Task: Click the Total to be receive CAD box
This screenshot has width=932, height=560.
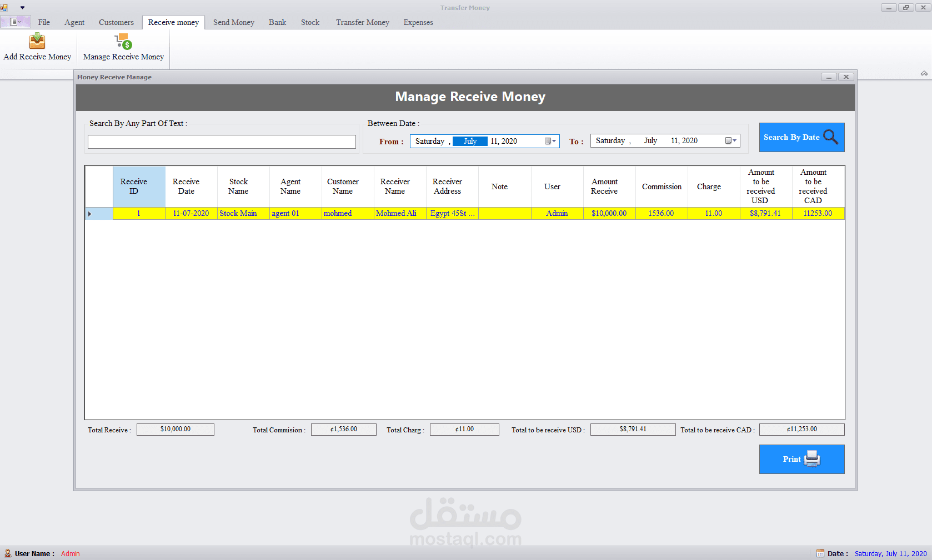Action: click(802, 430)
